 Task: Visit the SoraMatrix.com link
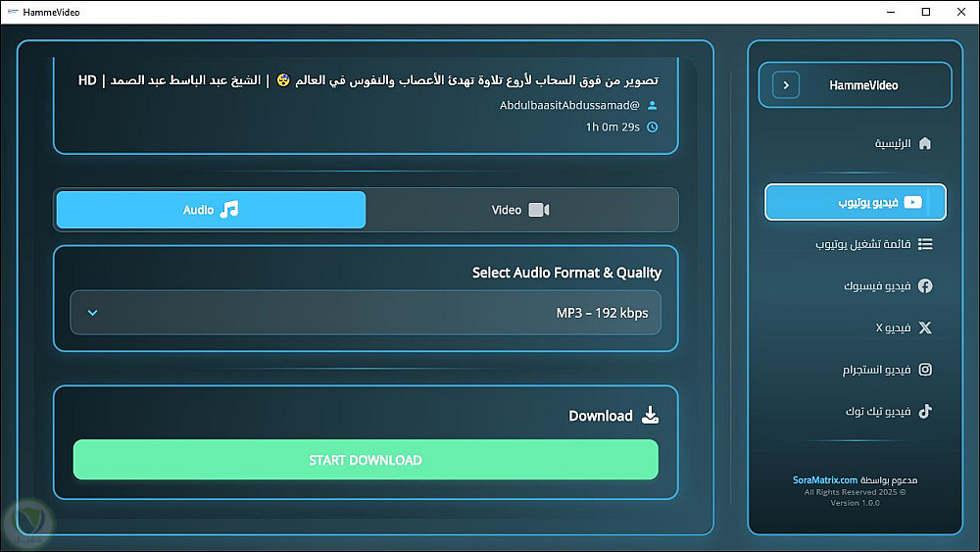pyautogui.click(x=825, y=480)
